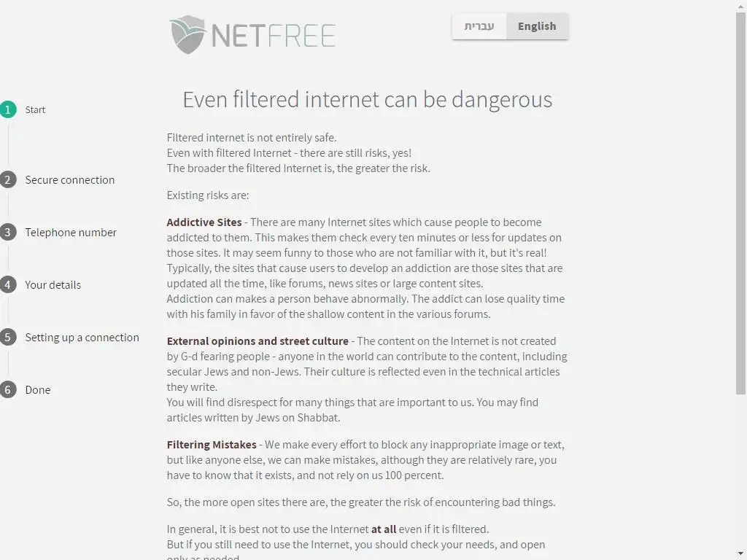Click the scrollbar up arrow
This screenshot has width=747, height=560.
[741, 6]
